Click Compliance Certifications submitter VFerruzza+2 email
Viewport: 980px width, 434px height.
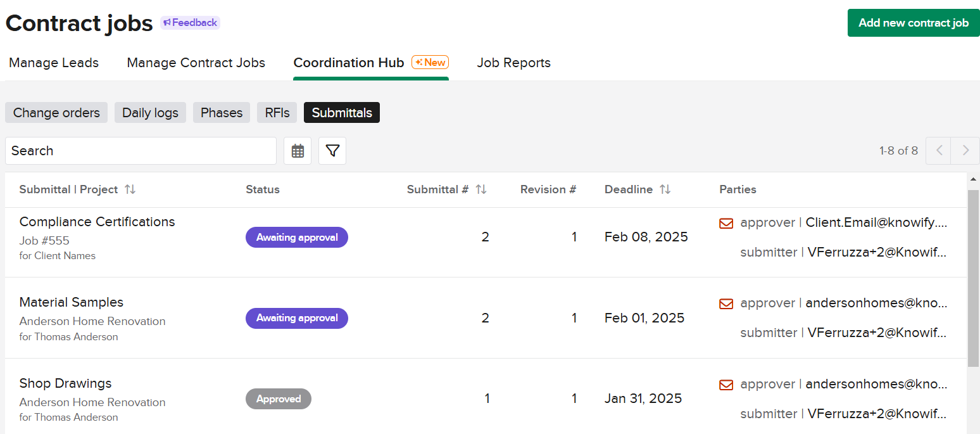point(877,252)
